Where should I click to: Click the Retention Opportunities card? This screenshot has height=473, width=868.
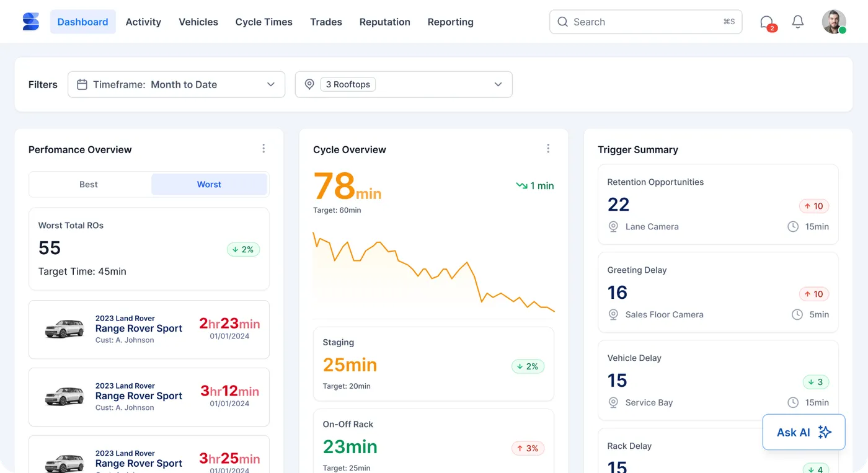718,205
